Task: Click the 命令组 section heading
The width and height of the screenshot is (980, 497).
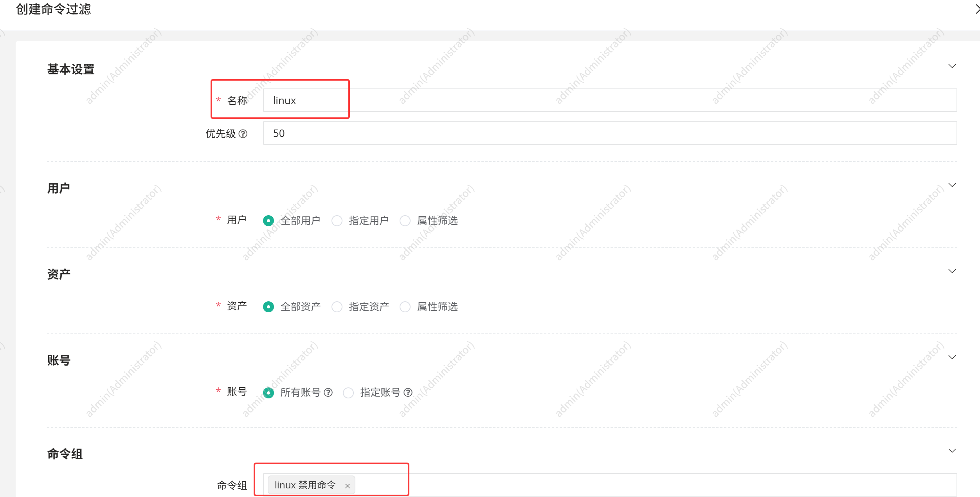Action: pyautogui.click(x=65, y=454)
